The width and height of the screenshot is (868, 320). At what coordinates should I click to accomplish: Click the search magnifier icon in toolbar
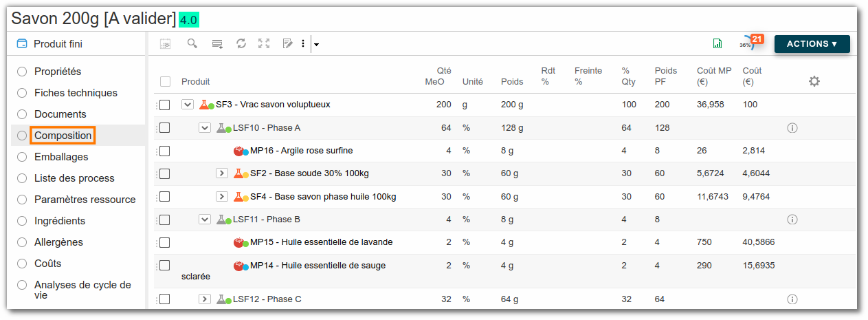pos(192,43)
